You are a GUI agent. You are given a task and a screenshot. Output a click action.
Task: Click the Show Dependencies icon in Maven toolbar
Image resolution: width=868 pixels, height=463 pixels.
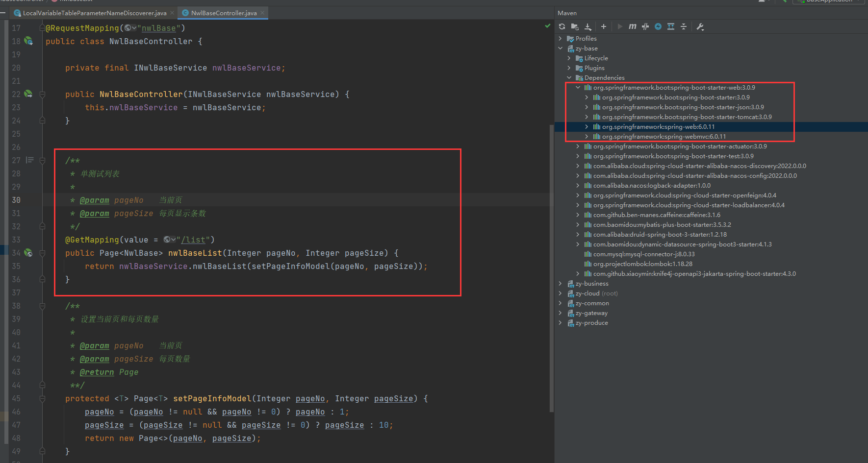point(671,26)
